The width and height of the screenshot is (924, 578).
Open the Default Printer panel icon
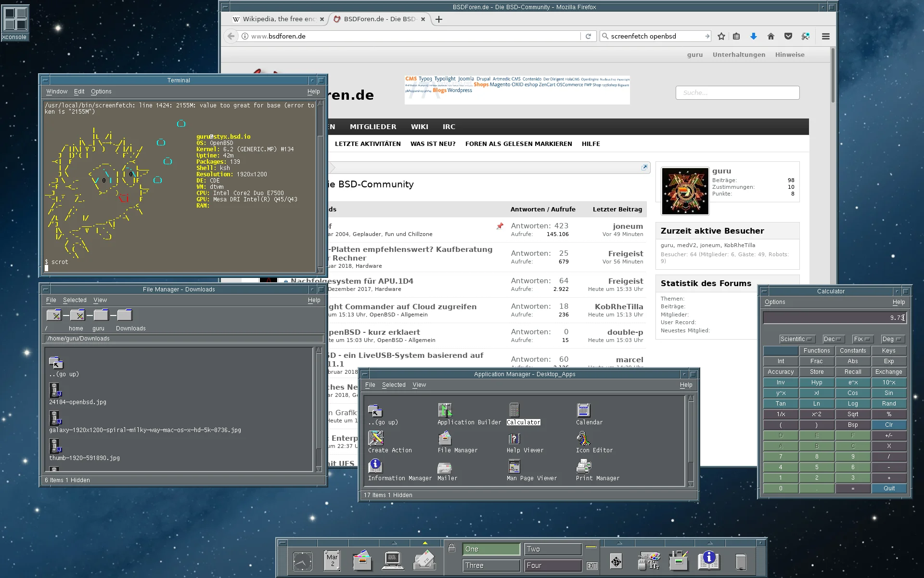point(616,562)
